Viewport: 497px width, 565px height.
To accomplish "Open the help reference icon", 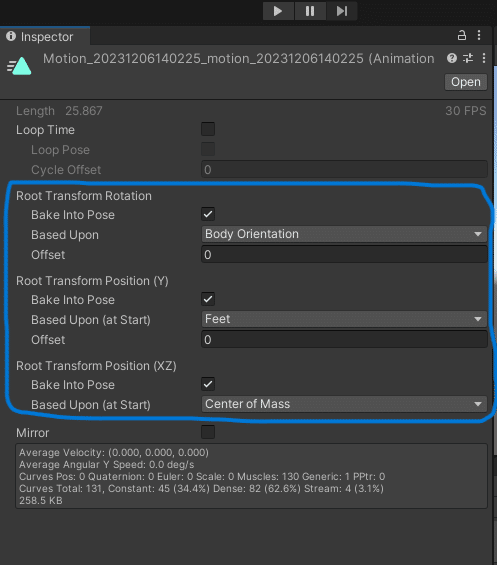I will click(452, 58).
